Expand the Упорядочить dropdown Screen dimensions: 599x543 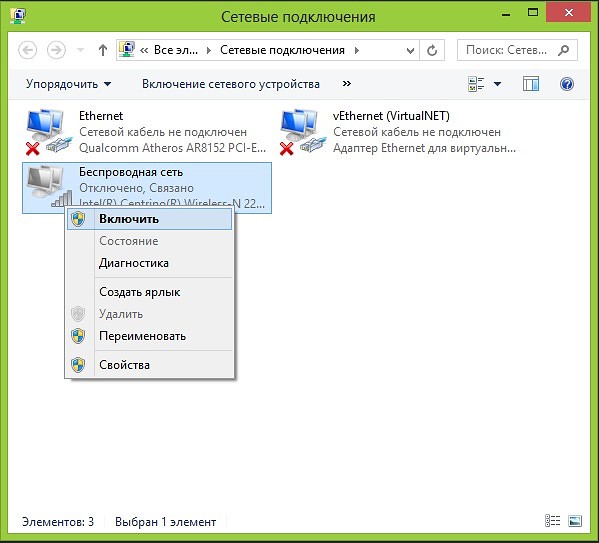[68, 84]
